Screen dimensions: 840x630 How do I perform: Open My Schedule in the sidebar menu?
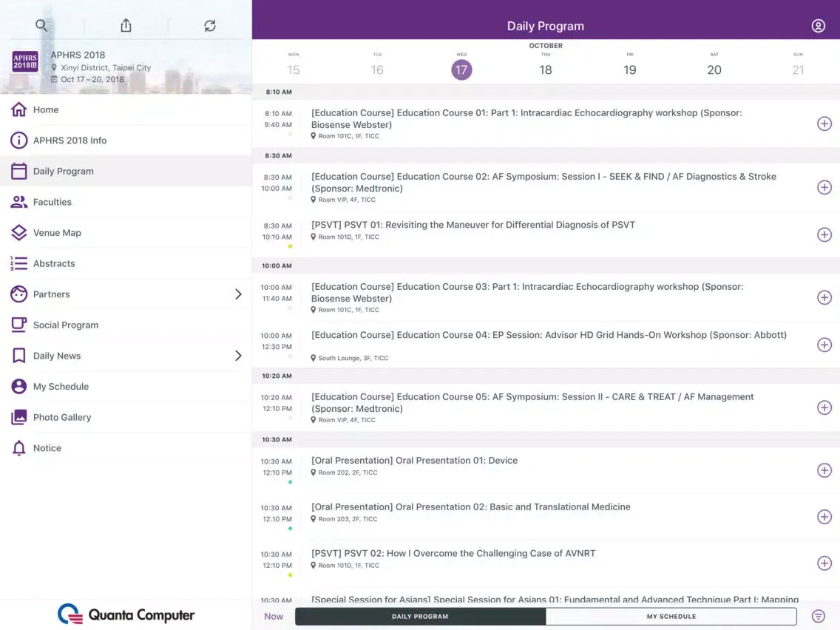click(x=126, y=386)
